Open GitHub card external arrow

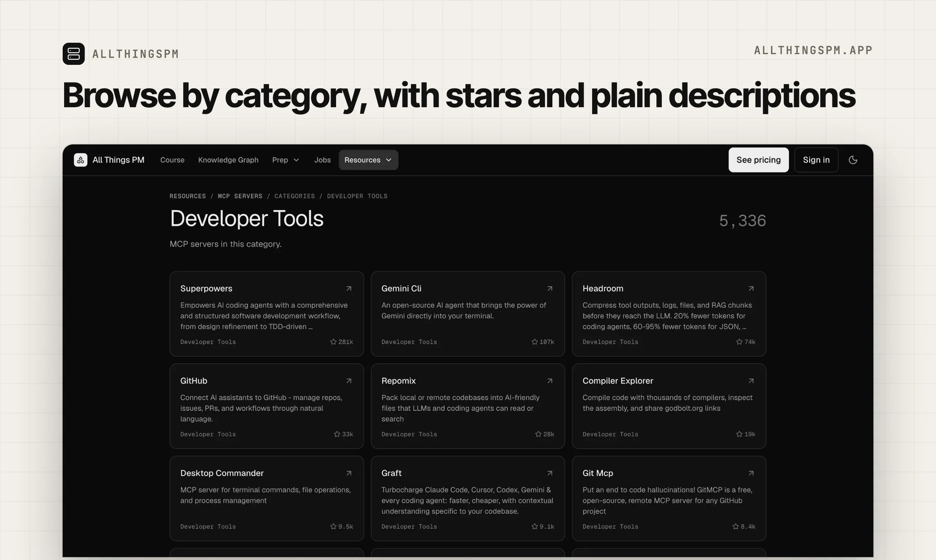349,381
